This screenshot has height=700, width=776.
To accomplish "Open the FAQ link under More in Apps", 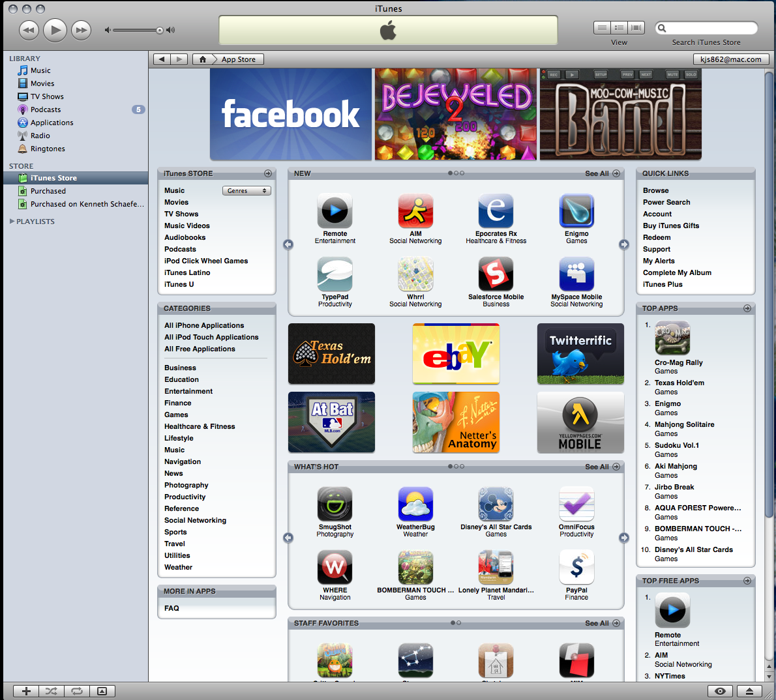I will [172, 608].
